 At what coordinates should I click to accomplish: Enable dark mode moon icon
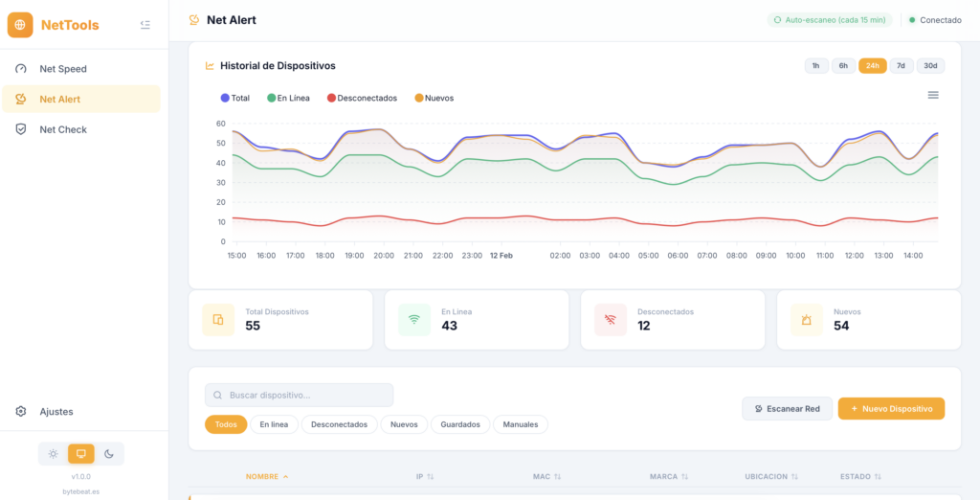(x=109, y=454)
